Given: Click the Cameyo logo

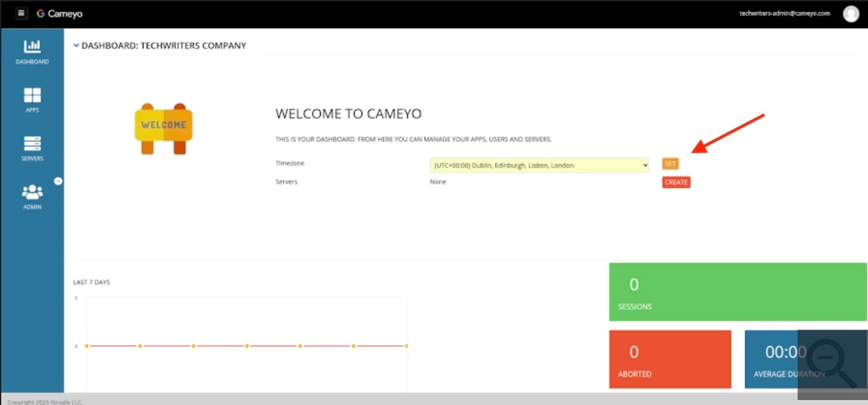Looking at the screenshot, I should click(59, 13).
